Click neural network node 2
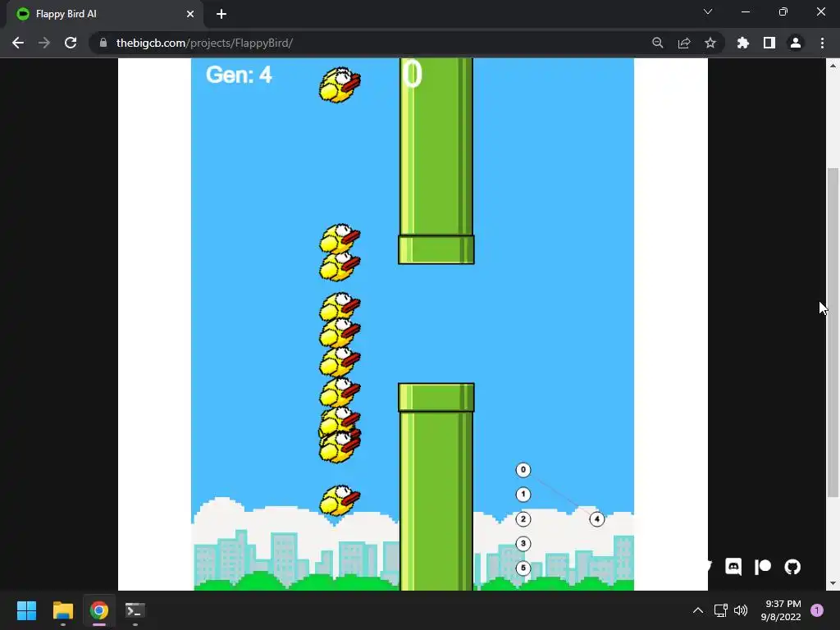The width and height of the screenshot is (840, 630). 523,519
